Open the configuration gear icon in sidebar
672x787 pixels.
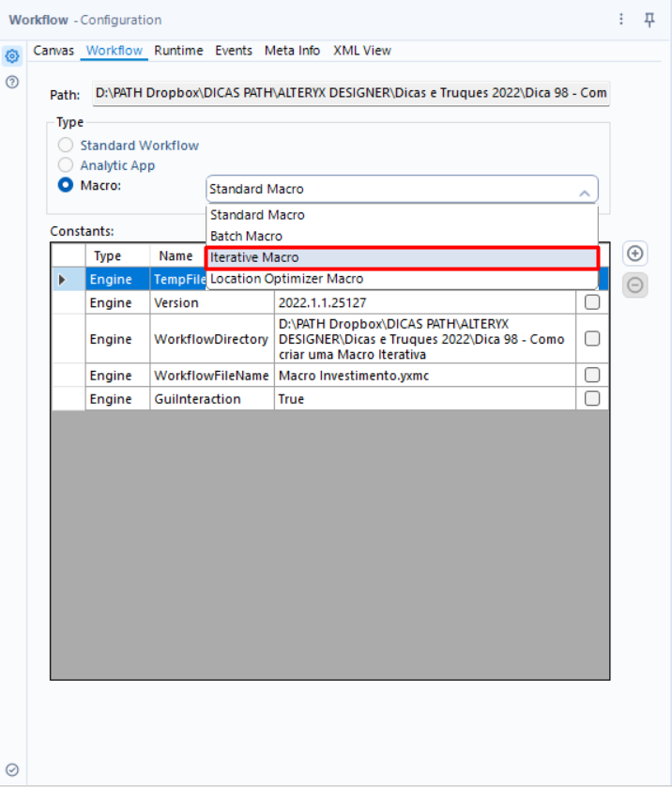pos(12,55)
